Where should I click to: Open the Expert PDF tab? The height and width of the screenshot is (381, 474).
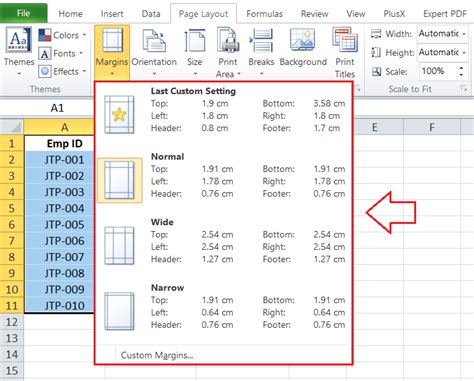tap(445, 14)
